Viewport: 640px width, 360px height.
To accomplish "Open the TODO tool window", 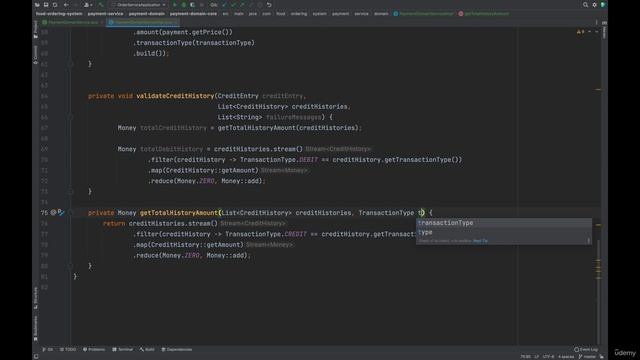I will tap(68, 349).
